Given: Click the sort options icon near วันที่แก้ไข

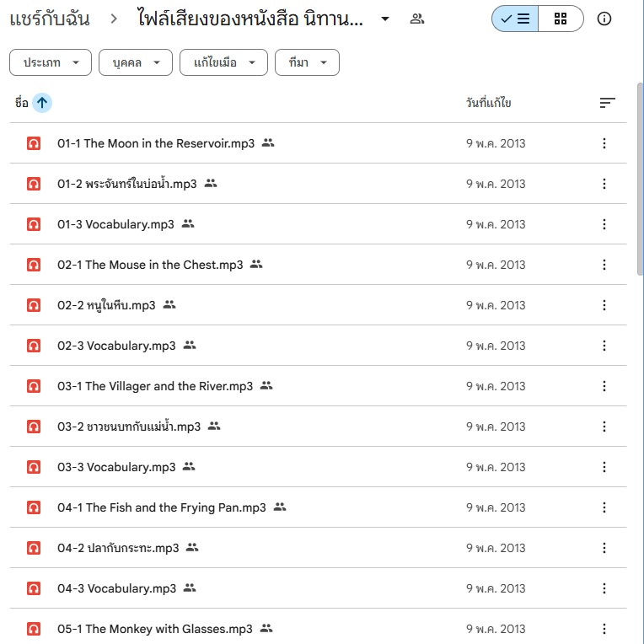Looking at the screenshot, I should (607, 103).
